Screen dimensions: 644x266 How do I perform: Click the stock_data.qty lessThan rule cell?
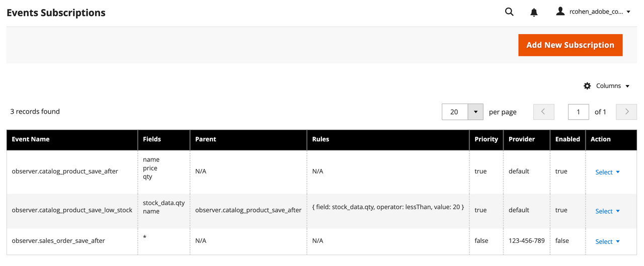(x=388, y=207)
